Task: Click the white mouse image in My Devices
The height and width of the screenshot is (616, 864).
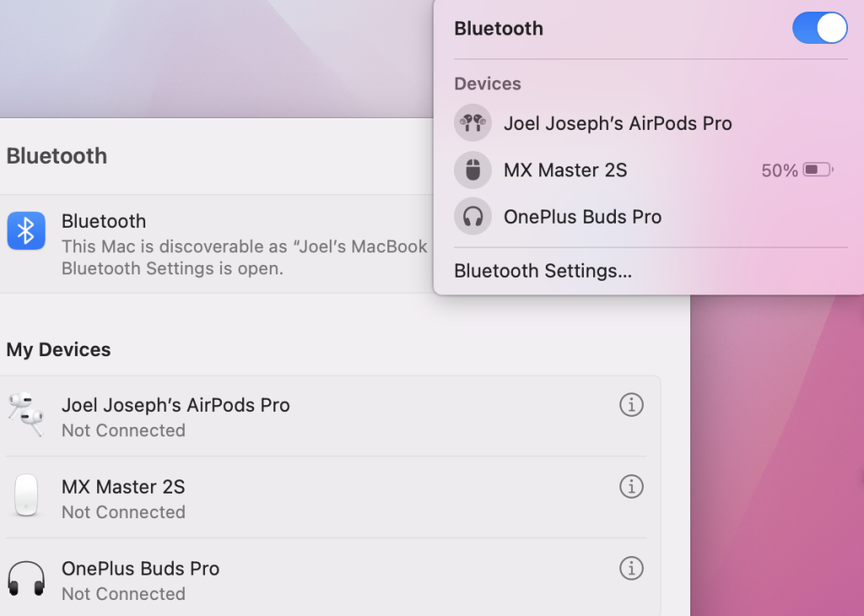Action: coord(26,495)
